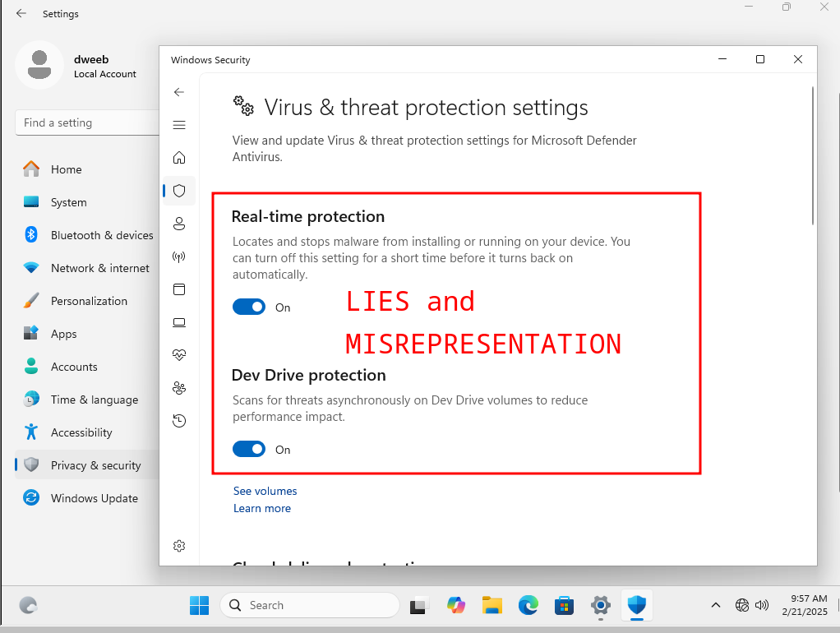Disable Dev Drive protection toggle
Screen dimensions: 840x633
(249, 450)
